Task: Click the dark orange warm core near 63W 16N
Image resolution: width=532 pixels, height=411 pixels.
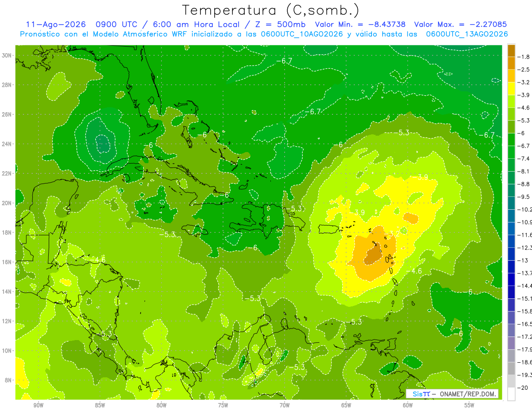Action: (x=374, y=254)
